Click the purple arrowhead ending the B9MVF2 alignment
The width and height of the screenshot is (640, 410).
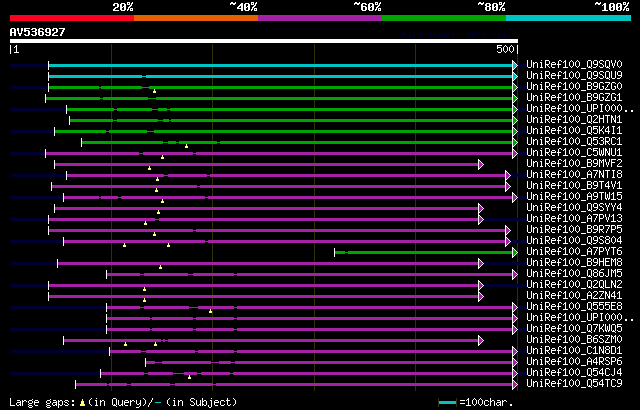481,164
